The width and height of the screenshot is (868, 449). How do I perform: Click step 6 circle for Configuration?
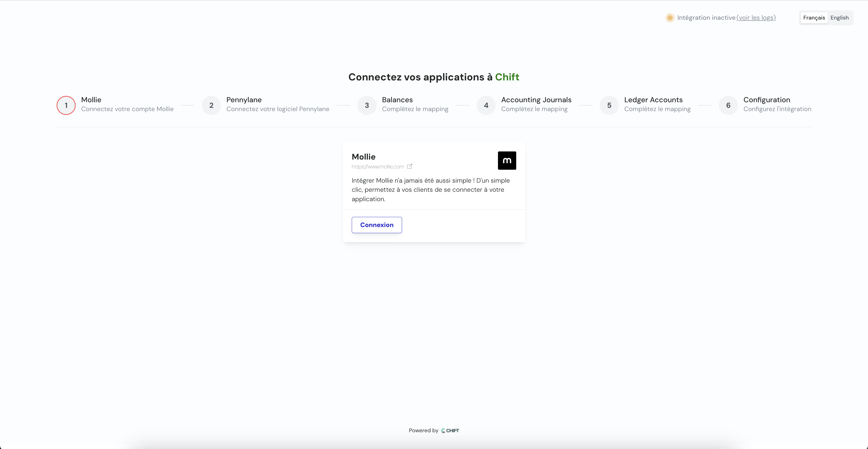click(x=728, y=105)
